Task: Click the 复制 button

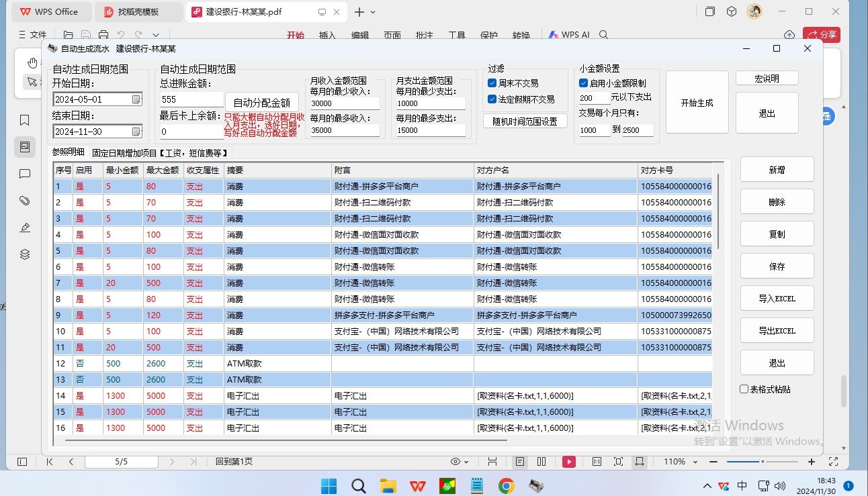Action: tap(777, 234)
